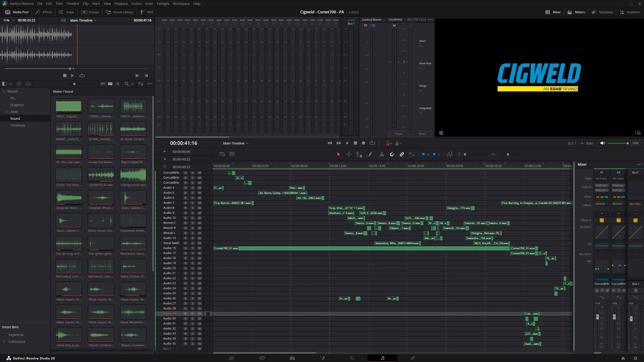Mute the Audio 10 track
Screen dimensions: 644x362
199,218
